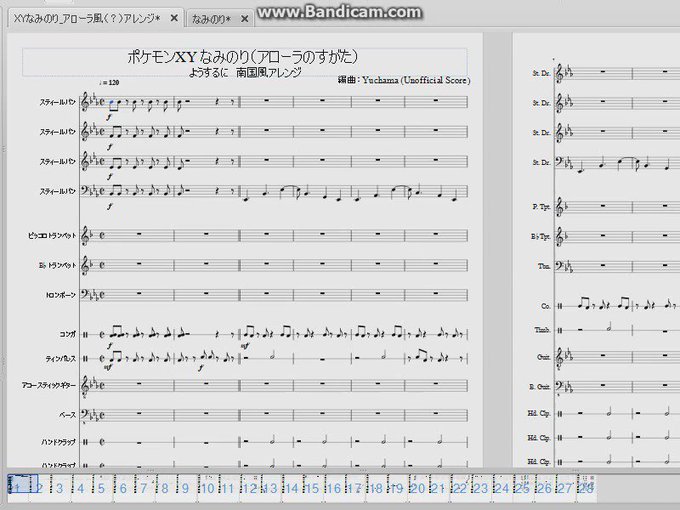This screenshot has width=680, height=510.
Task: Select the mf dynamic under the コンガ staff
Action: (x=245, y=346)
